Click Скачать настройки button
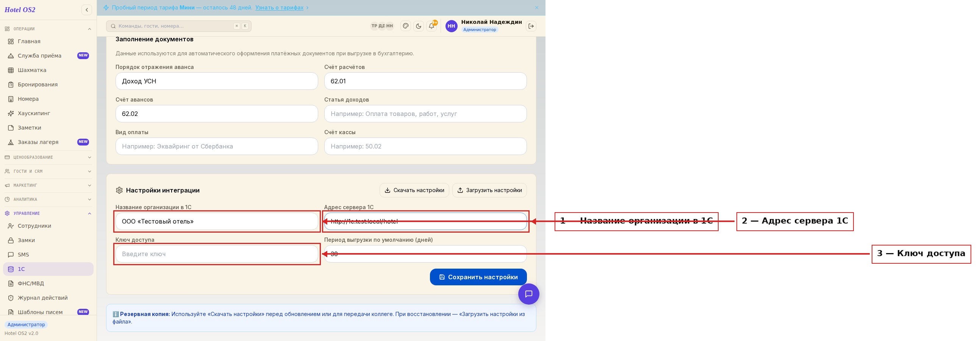 (414, 190)
